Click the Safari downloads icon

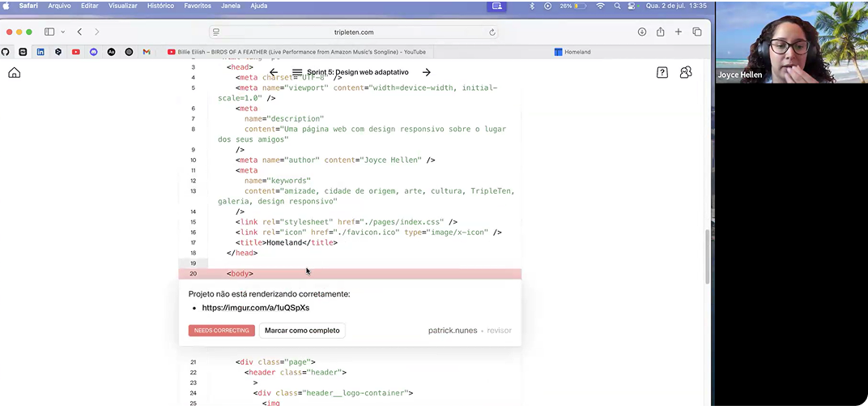tap(642, 32)
